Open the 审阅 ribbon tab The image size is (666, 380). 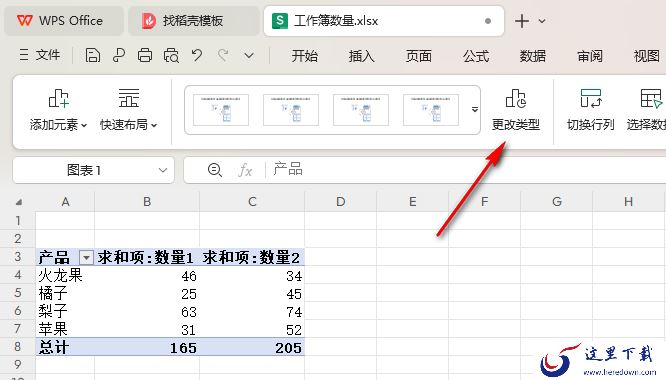point(590,56)
